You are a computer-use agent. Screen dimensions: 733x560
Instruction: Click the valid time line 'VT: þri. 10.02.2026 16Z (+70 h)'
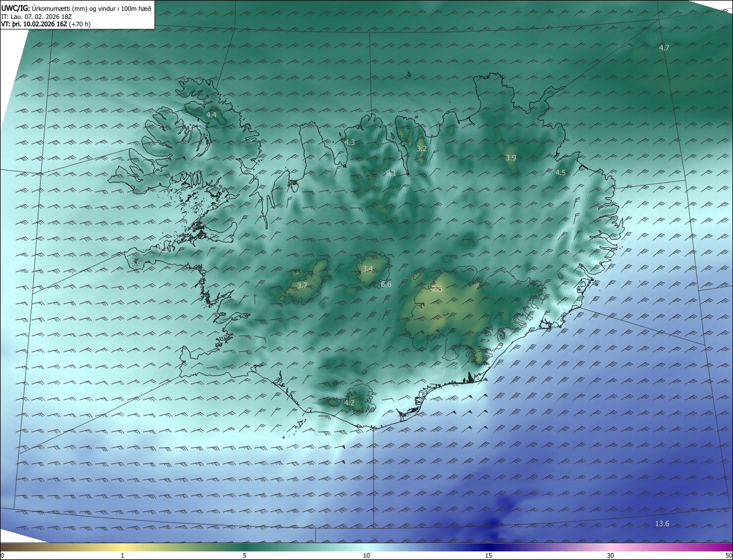tap(46, 24)
